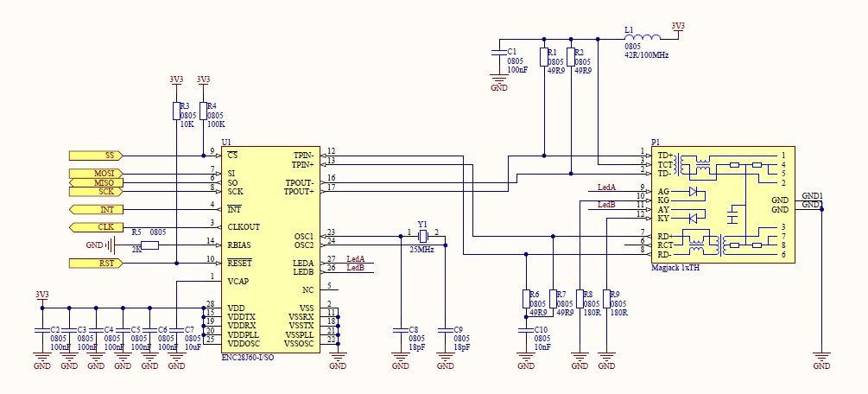The height and width of the screenshot is (394, 868).
Task: Select resistor R9 180R symbol
Action: pos(606,299)
